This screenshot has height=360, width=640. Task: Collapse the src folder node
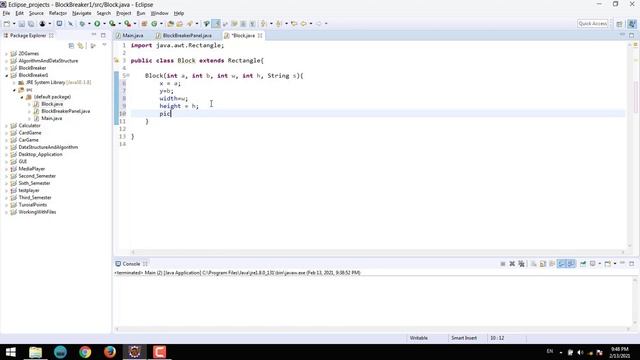pyautogui.click(x=14, y=90)
